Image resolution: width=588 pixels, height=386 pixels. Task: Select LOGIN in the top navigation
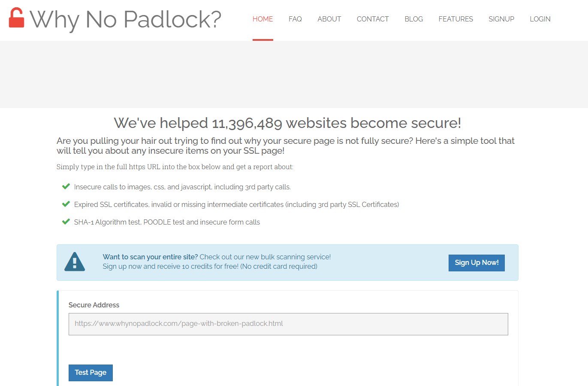click(x=540, y=19)
